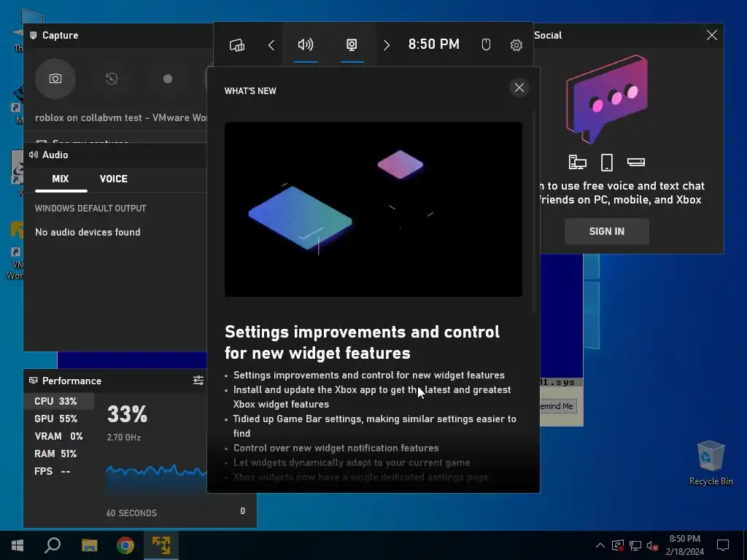Click the chat bubble illustration

coord(606,99)
